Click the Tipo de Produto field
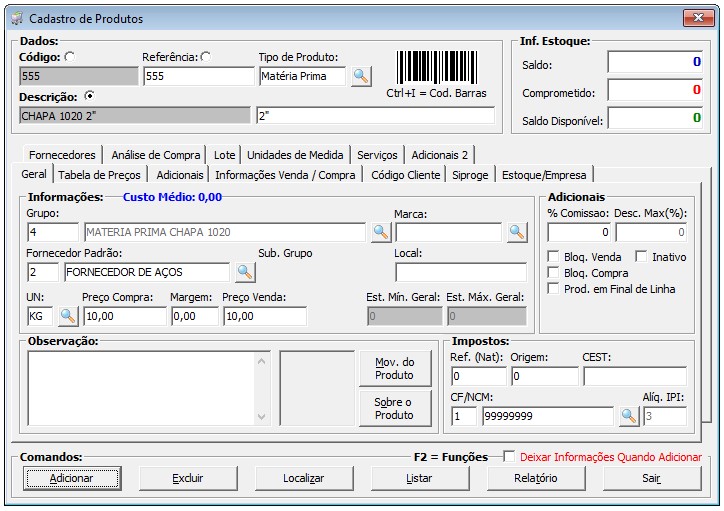The height and width of the screenshot is (511, 724). pos(302,76)
